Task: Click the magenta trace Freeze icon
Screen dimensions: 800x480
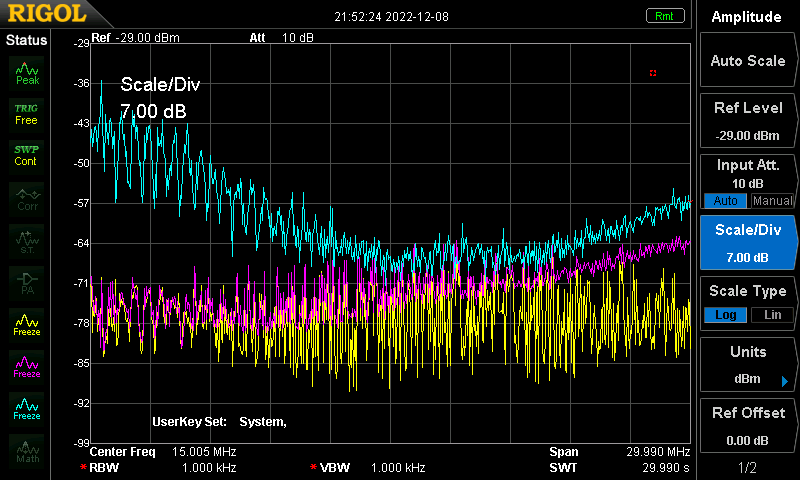Action: (27, 367)
